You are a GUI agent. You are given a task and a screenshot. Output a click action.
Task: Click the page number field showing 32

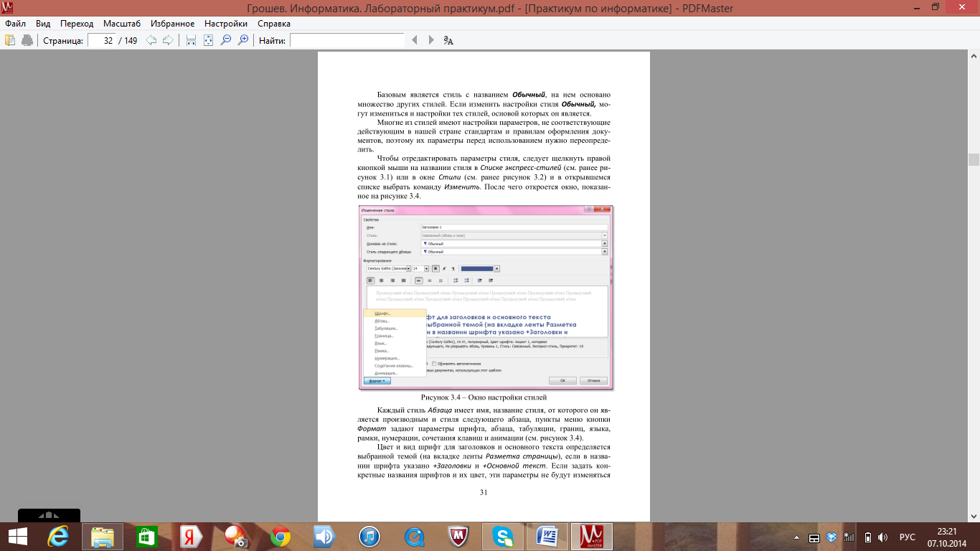tap(101, 40)
